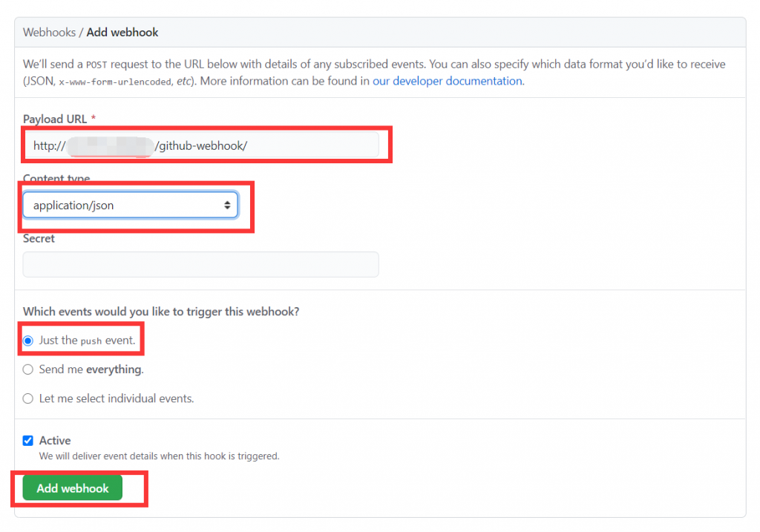Click the Content type dropdown arrows icon
Viewport: 760px width, 532px height.
pos(227,206)
